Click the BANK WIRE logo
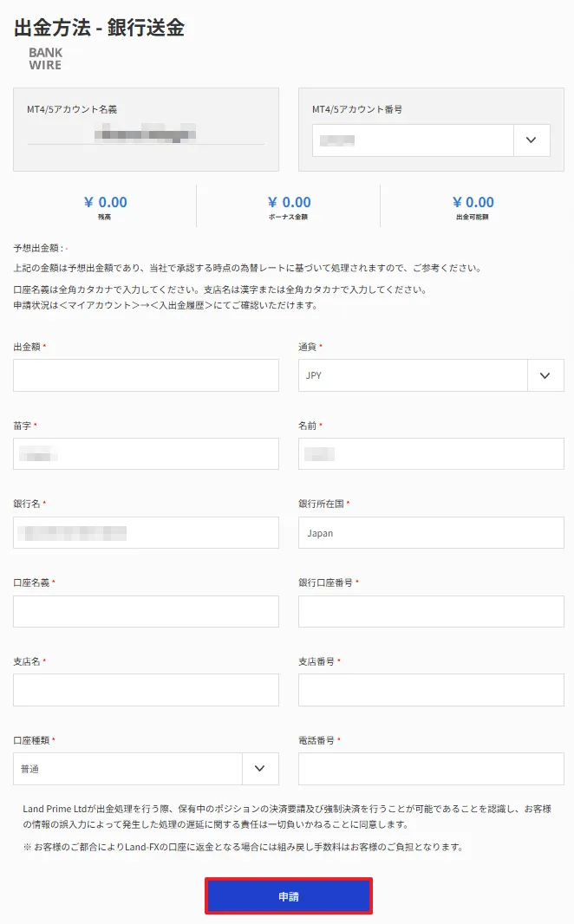The width and height of the screenshot is (574, 924). [45, 59]
